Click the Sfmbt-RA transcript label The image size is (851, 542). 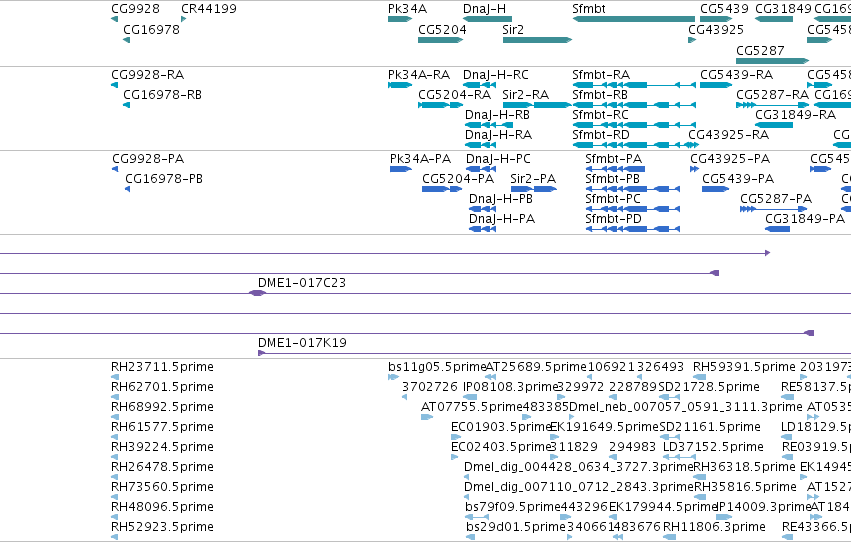pos(601,75)
